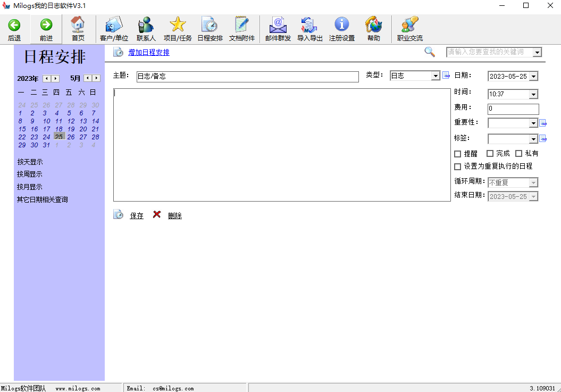Open Career Exchange (职业交流) icon
This screenshot has height=392, width=561.
pyautogui.click(x=409, y=24)
